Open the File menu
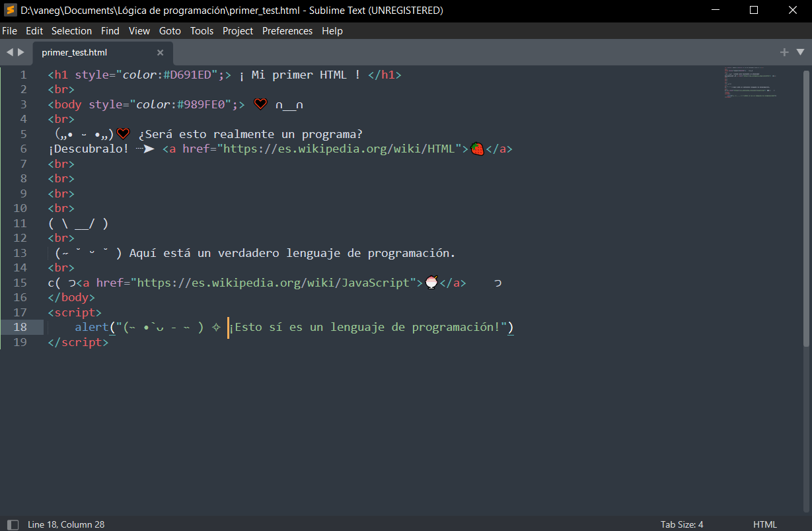 (9, 30)
